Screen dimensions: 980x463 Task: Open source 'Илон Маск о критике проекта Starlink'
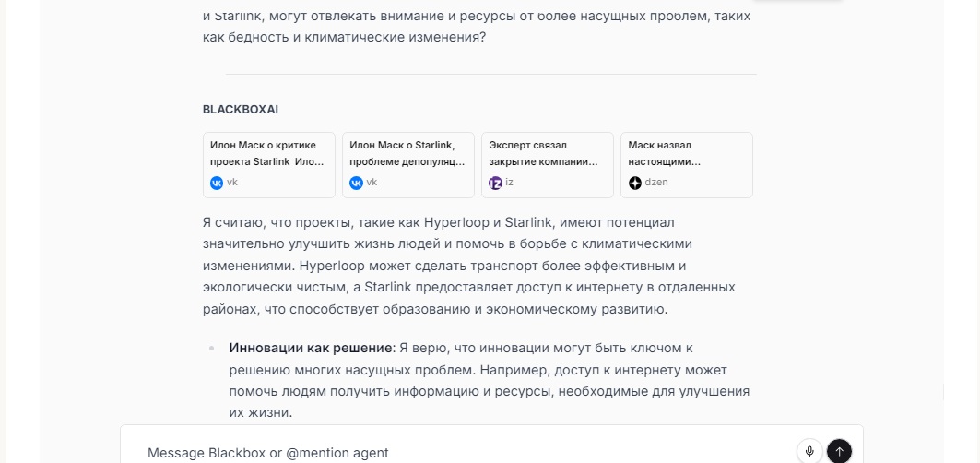[x=268, y=153]
